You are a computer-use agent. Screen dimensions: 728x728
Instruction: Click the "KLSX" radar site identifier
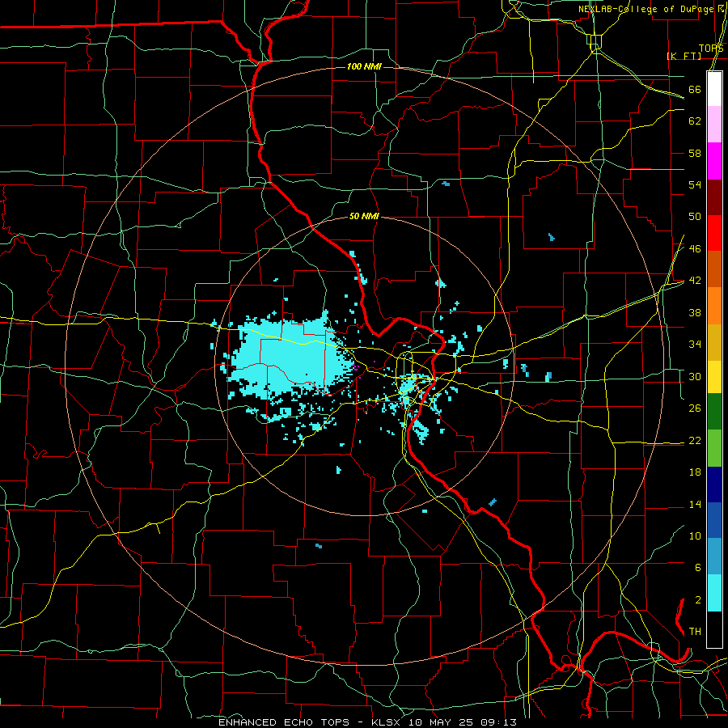387,722
